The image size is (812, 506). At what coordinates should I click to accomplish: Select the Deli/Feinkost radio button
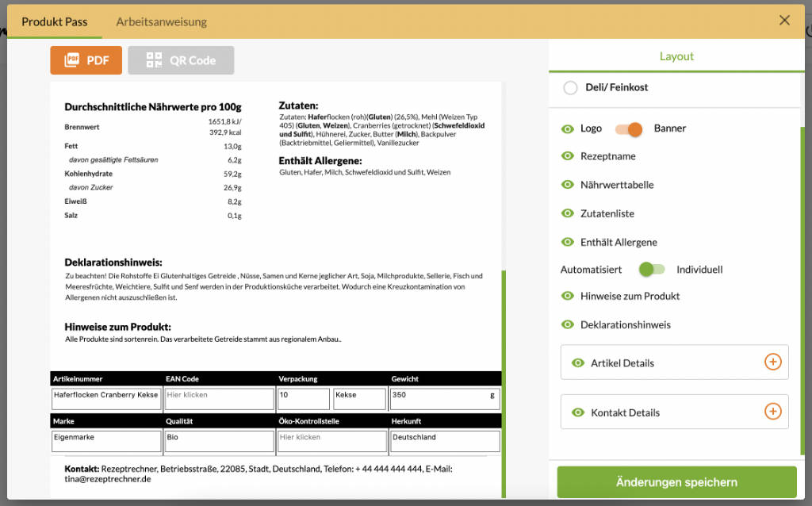570,89
